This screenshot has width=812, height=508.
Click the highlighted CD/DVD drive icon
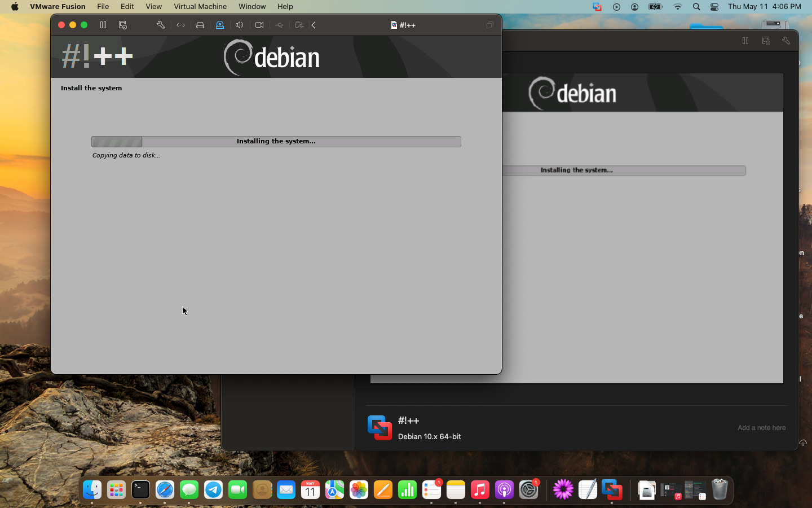pyautogui.click(x=220, y=25)
